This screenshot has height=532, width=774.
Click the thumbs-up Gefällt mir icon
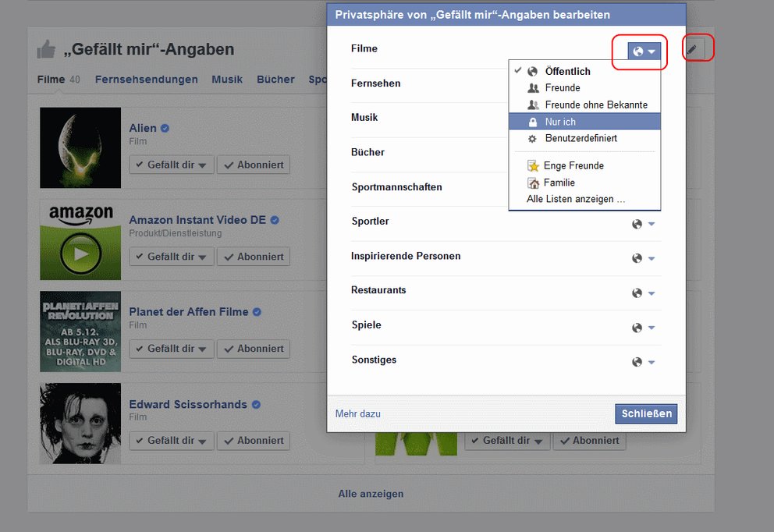pyautogui.click(x=46, y=50)
